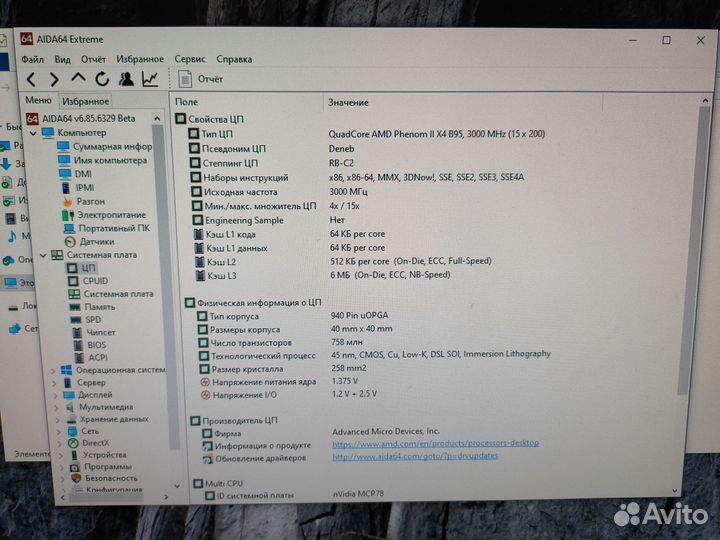Expand the Операционная система node
This screenshot has height=540, width=720.
click(53, 371)
